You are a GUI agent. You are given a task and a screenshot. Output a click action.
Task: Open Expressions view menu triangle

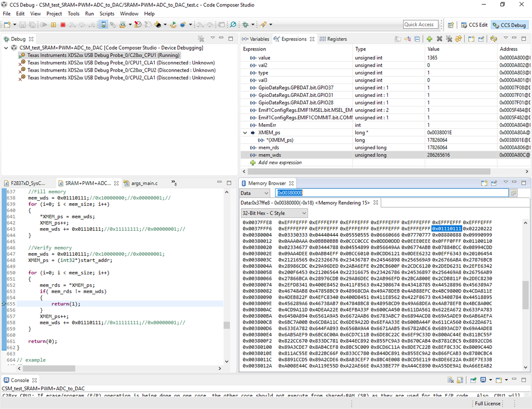[x=506, y=38]
